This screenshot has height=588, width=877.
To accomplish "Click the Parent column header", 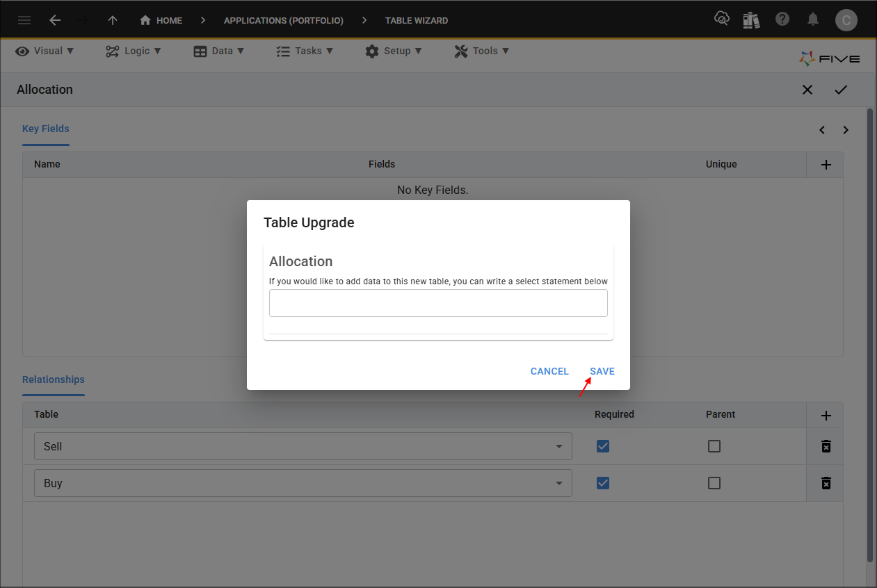I will point(721,414).
